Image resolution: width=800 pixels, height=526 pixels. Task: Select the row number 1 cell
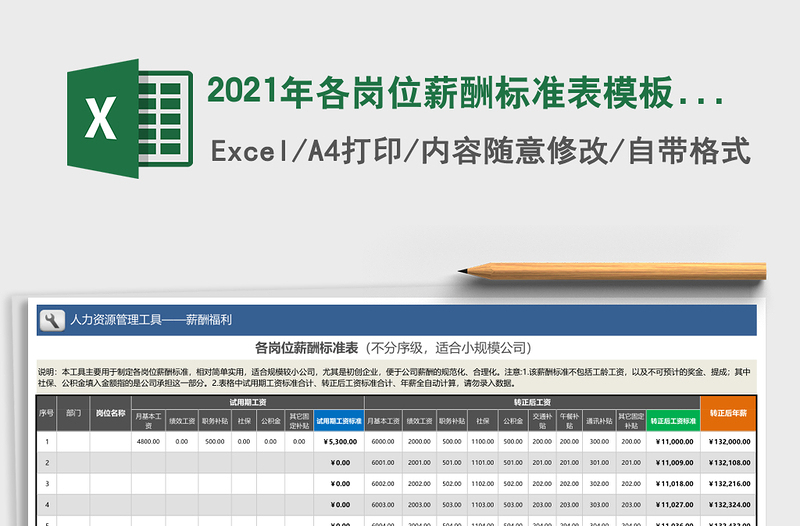[x=47, y=442]
